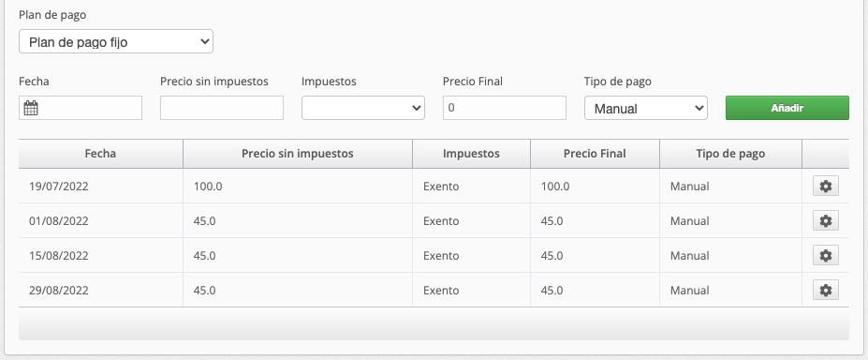Viewport: 868px width, 360px height.
Task: Sort by Fecha column header
Action: 100,154
